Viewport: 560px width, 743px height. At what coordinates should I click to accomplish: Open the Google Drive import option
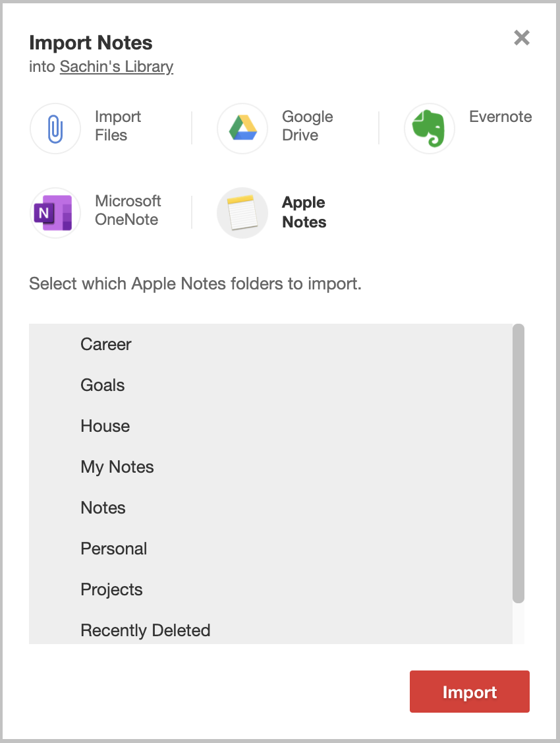(242, 128)
